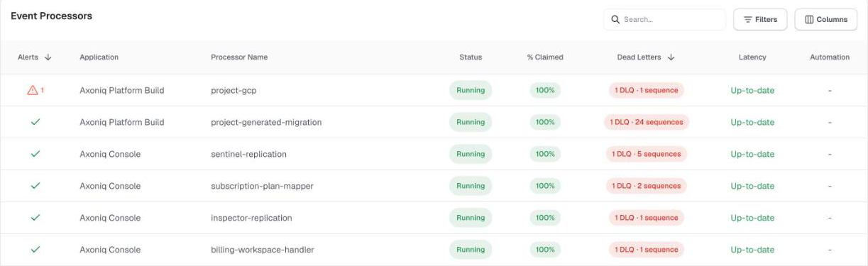Click the green checkmark for subscription-plan-mapper

(x=35, y=186)
